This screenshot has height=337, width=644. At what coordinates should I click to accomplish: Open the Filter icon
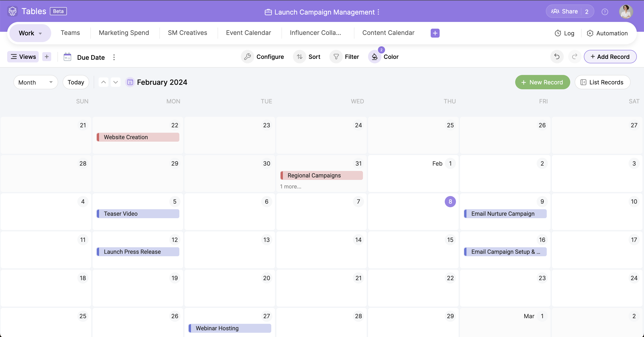coord(336,57)
